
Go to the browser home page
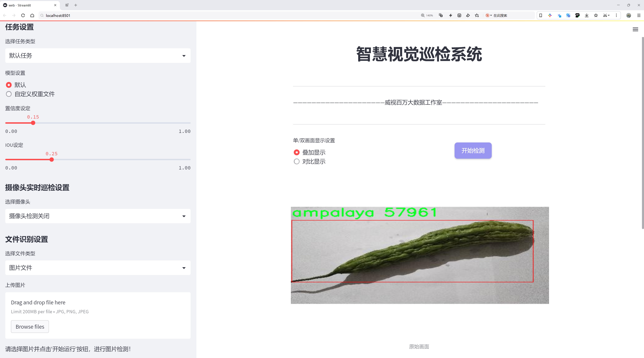click(x=32, y=16)
